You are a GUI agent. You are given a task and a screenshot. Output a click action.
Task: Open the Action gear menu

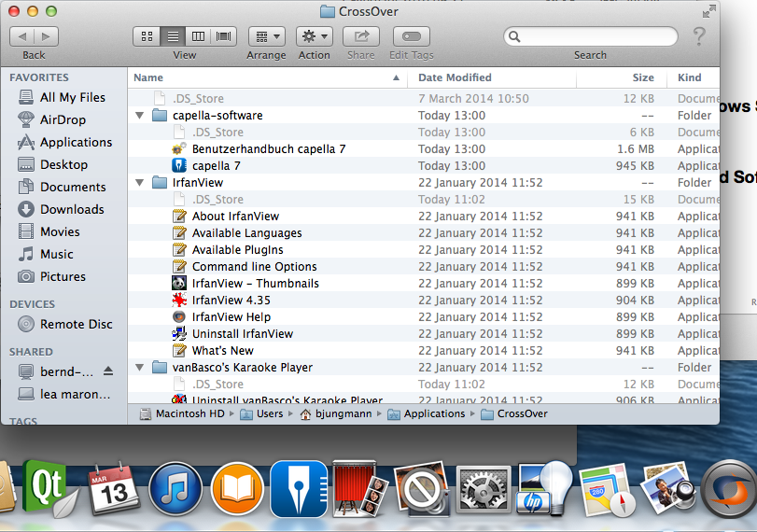pos(315,36)
